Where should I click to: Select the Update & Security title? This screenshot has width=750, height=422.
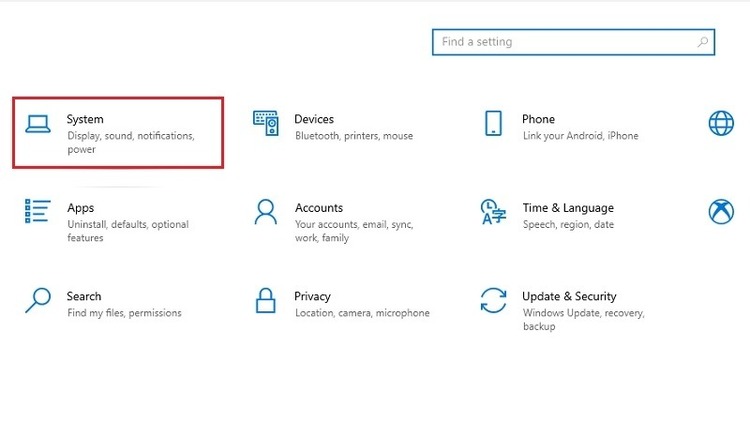click(x=569, y=296)
